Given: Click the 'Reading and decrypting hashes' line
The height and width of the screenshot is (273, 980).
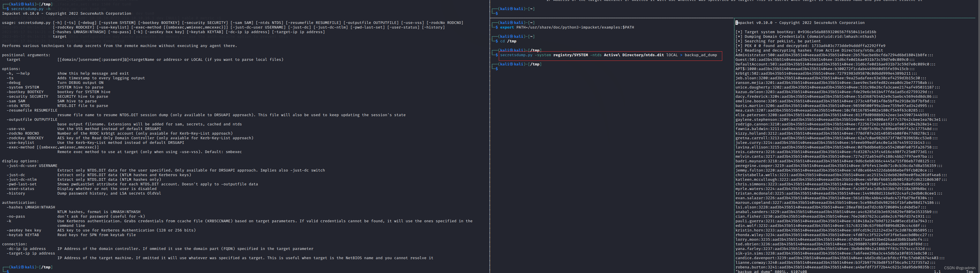Looking at the screenshot, I should pyautogui.click(x=809, y=50).
